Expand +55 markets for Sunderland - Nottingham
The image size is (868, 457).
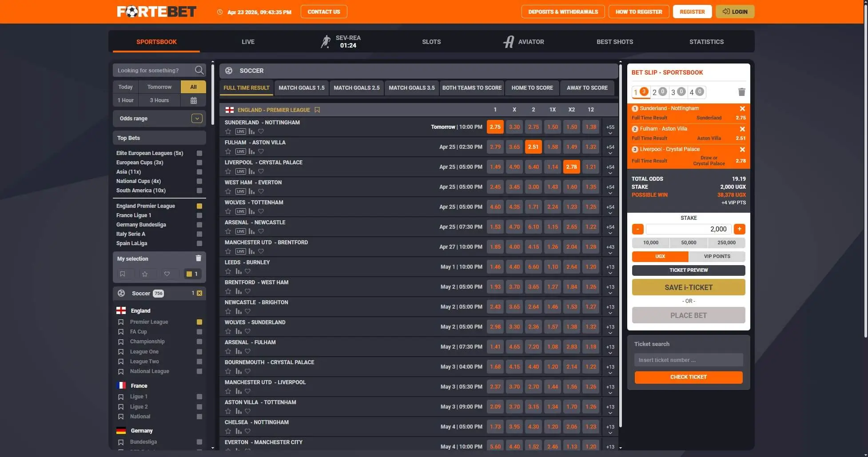tap(610, 129)
